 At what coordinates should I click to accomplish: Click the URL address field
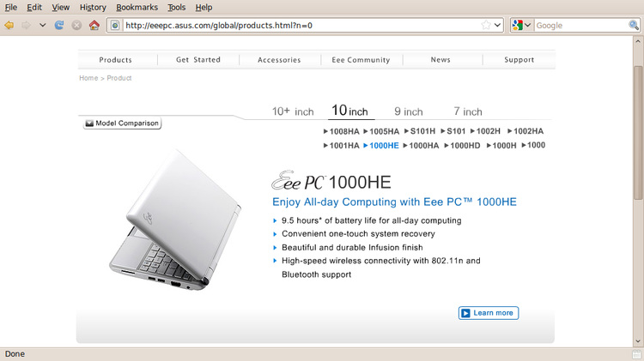coord(302,26)
